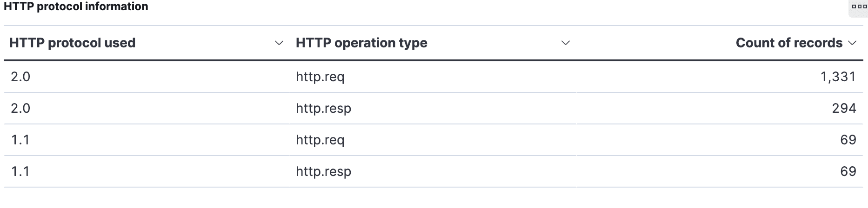This screenshot has height=208, width=868.
Task: Expand HTTP operation type column chevron
Action: (566, 43)
